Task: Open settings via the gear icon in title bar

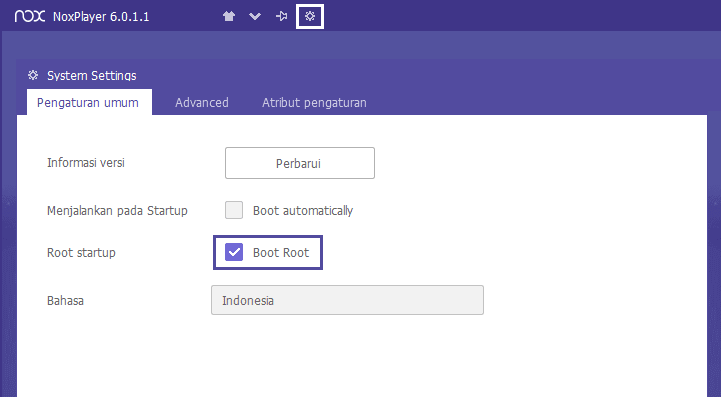Action: pyautogui.click(x=310, y=17)
